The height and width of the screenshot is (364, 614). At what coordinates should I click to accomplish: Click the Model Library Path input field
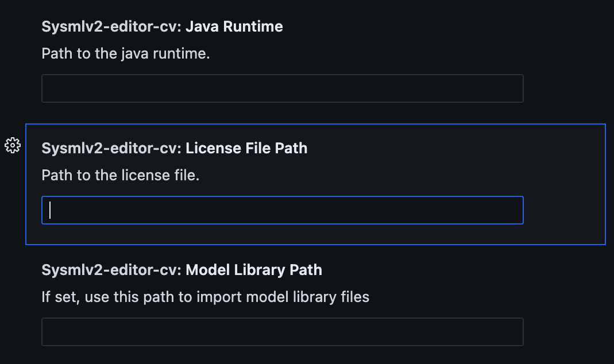click(x=283, y=332)
